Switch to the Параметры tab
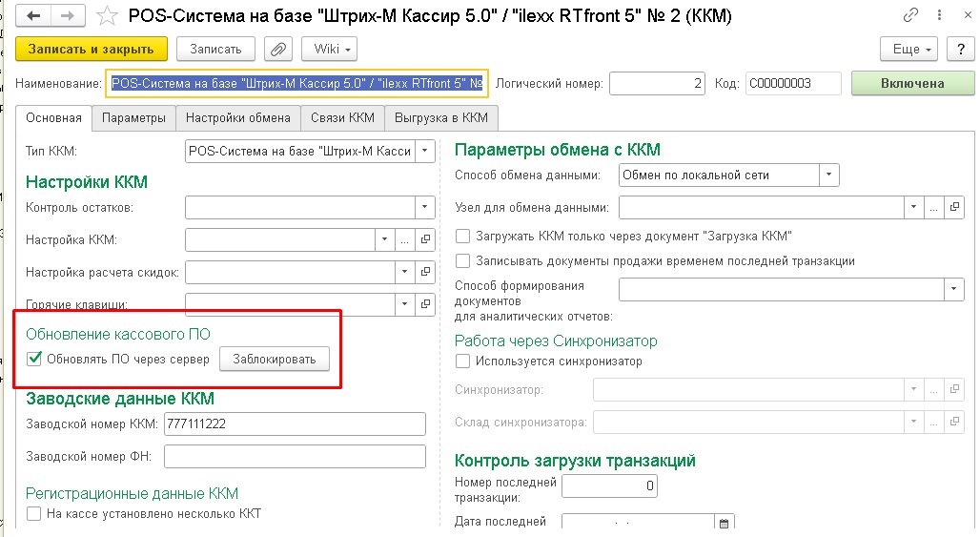Image resolution: width=980 pixels, height=537 pixels. [x=133, y=117]
